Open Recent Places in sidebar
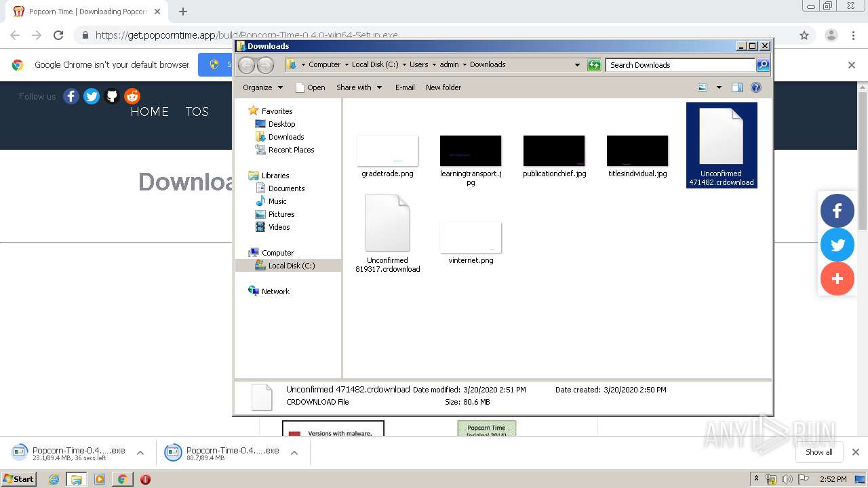 (x=291, y=150)
